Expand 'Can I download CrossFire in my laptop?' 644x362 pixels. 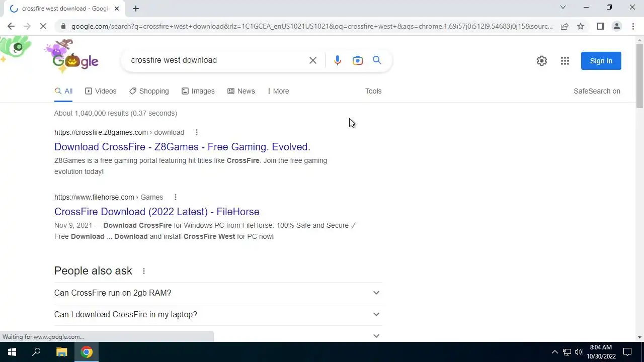pos(218,314)
